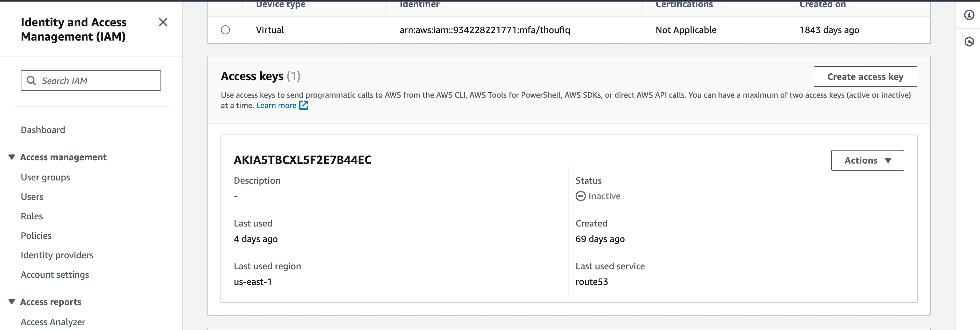The height and width of the screenshot is (330, 980).
Task: Collapse the Access reports section
Action: pos(12,302)
